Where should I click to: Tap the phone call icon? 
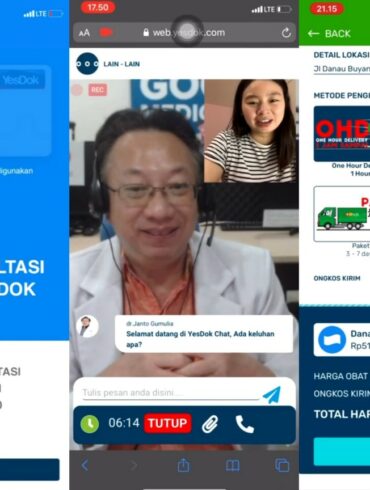coord(245,424)
